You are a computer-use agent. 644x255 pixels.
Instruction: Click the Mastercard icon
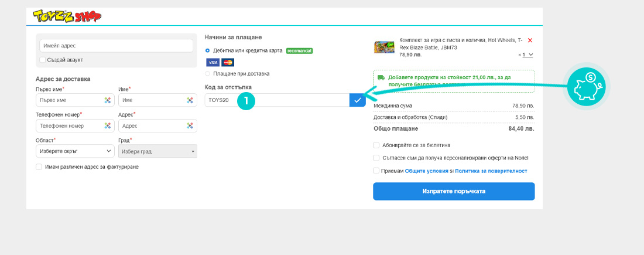(x=228, y=63)
